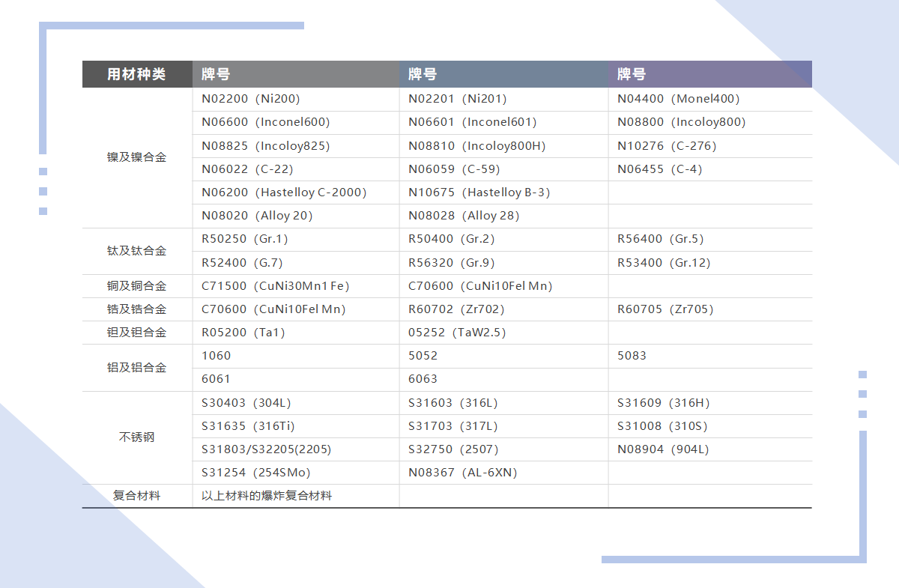Select the 钽及钽合金 category cell

pos(137,333)
